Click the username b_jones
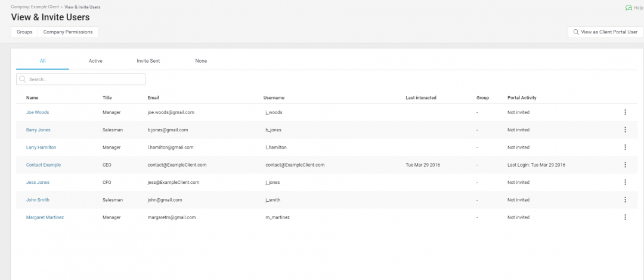Image resolution: width=644 pixels, height=280 pixels. (274, 130)
